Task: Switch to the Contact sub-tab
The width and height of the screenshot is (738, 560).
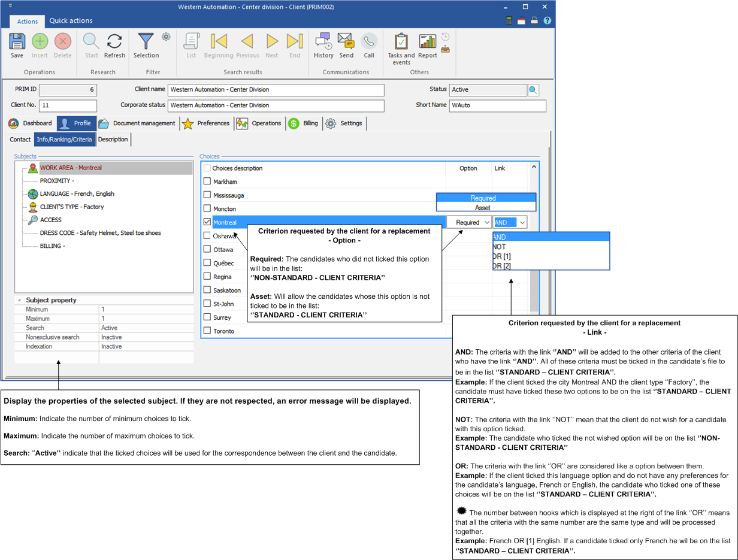Action: [20, 140]
